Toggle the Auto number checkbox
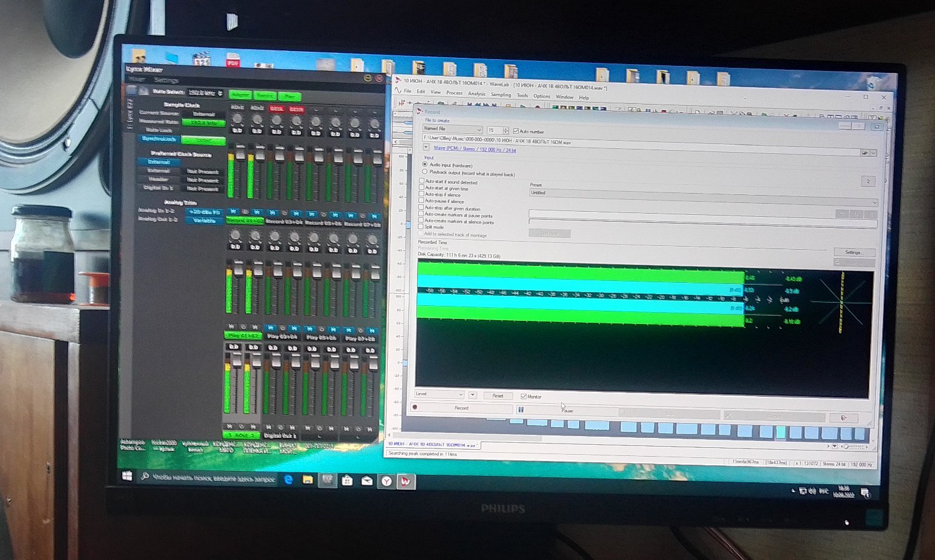The width and height of the screenshot is (935, 560). click(515, 131)
